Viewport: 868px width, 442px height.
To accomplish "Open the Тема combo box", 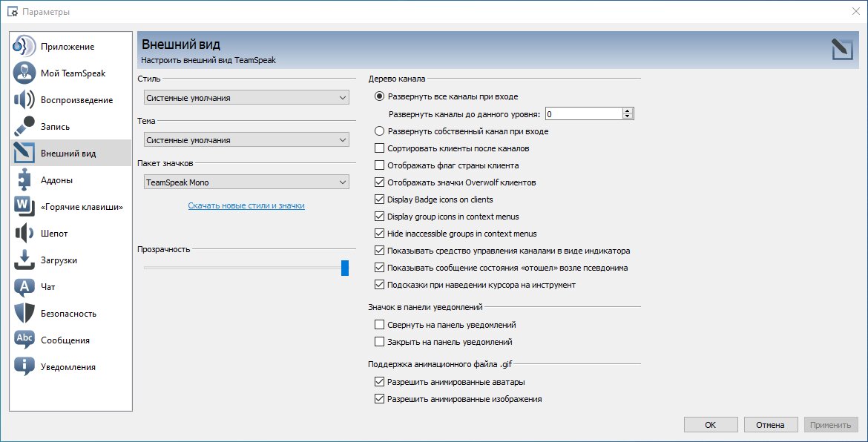I will [246, 140].
